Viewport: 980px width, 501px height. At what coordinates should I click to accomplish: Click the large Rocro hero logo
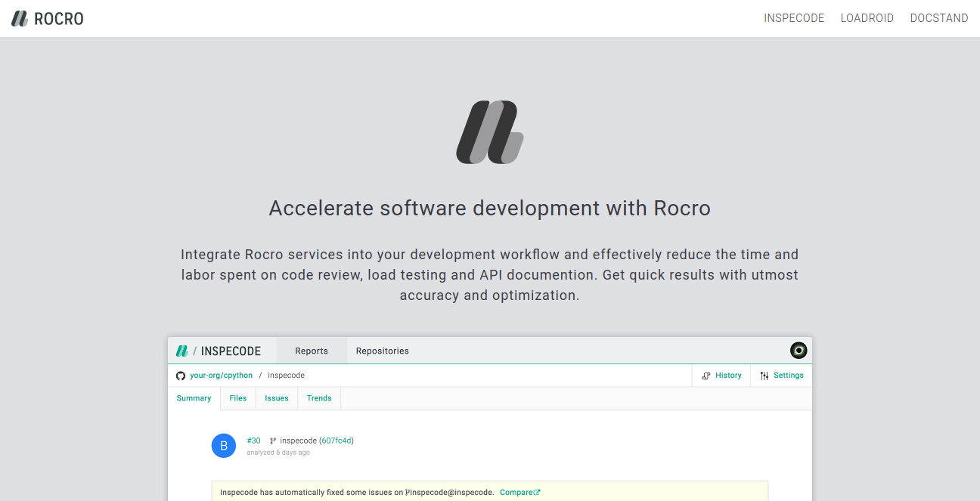[489, 132]
